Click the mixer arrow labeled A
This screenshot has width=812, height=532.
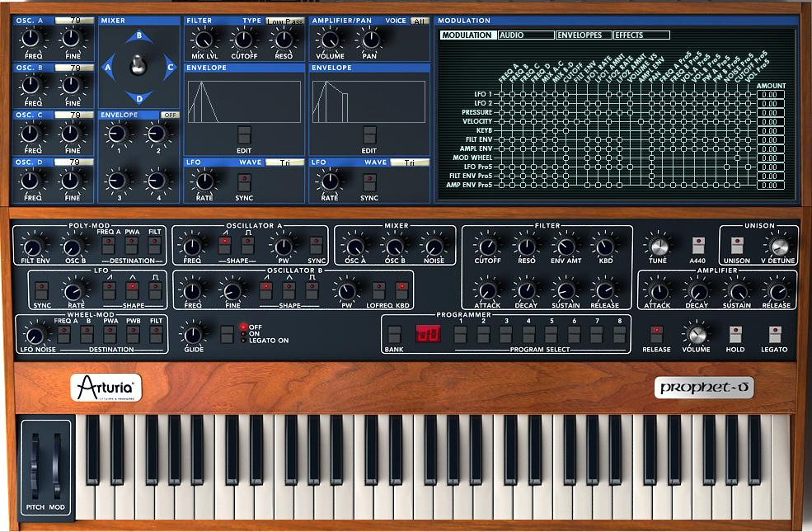(108, 68)
